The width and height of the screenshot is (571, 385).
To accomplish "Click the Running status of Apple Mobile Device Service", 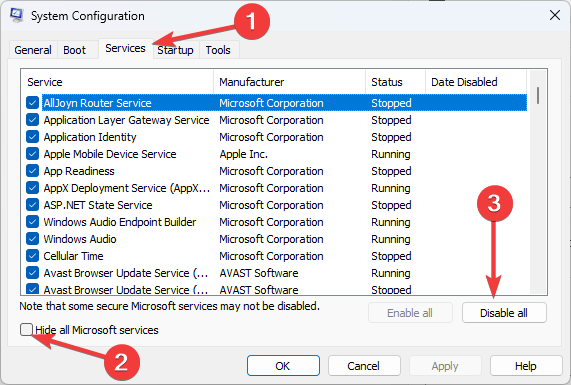I will click(391, 154).
